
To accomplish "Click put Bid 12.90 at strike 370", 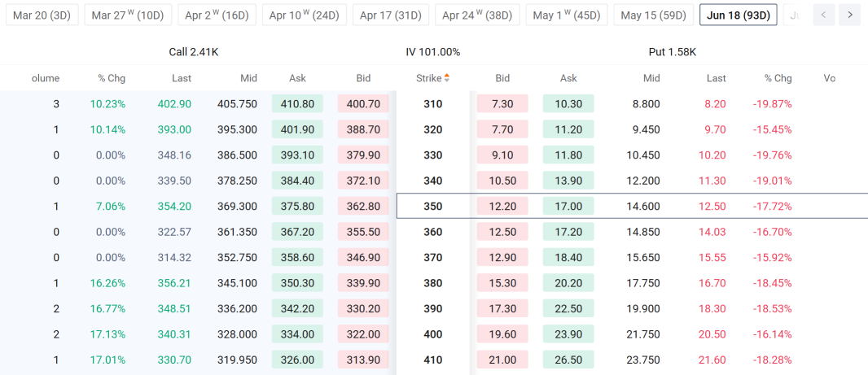I will tap(502, 257).
